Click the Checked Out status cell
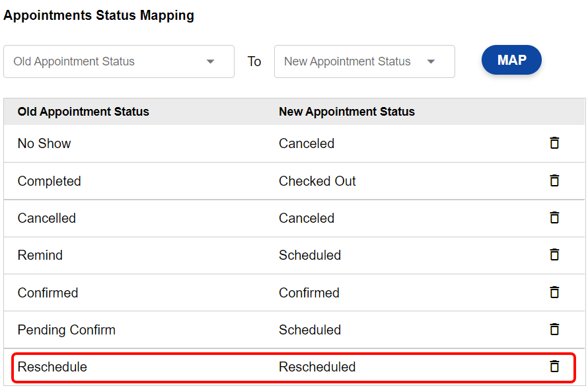The image size is (588, 388). (317, 181)
